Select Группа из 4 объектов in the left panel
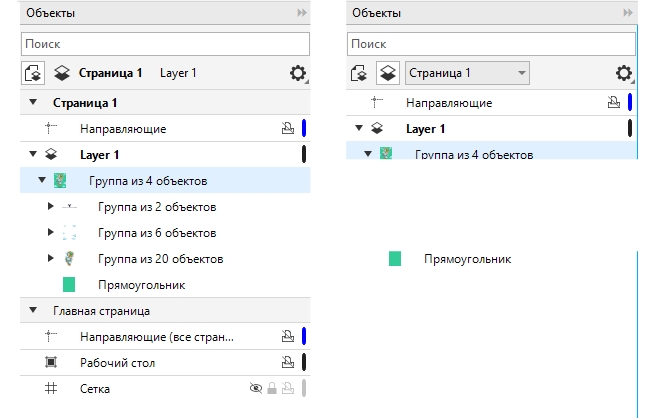The height and width of the screenshot is (418, 657). 148,181
